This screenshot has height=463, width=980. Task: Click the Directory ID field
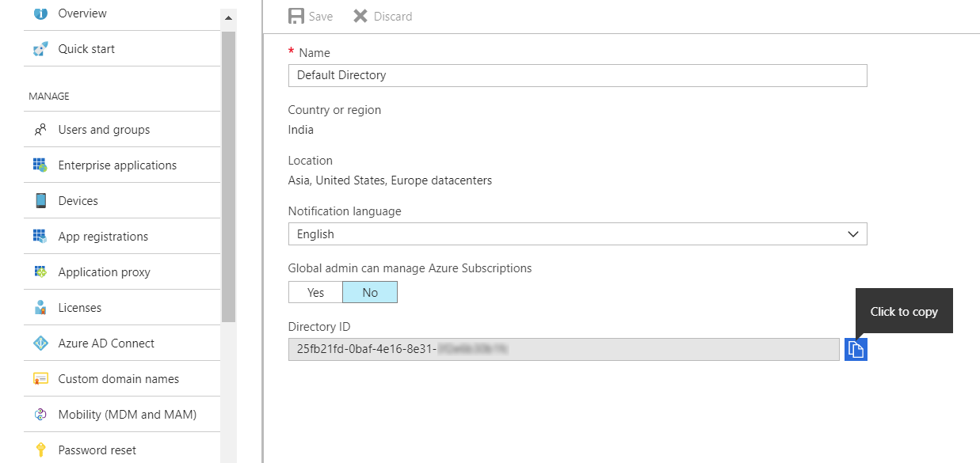coord(563,349)
